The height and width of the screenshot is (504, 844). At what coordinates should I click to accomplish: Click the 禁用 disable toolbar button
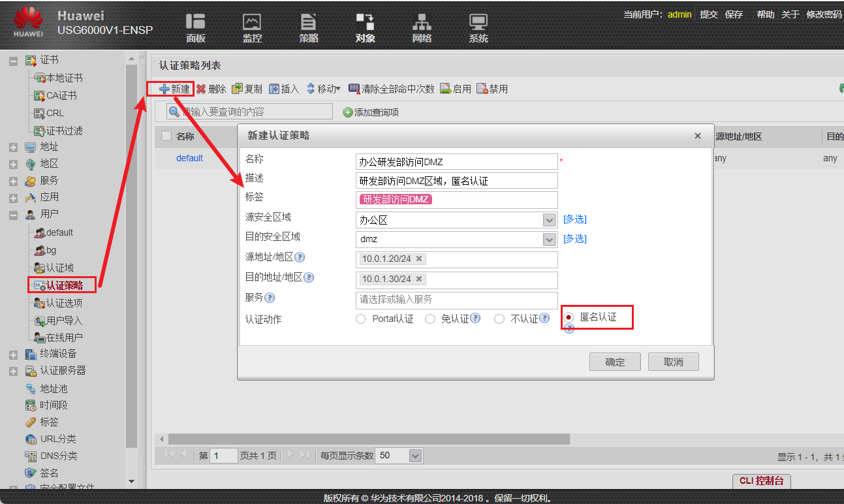(x=492, y=89)
